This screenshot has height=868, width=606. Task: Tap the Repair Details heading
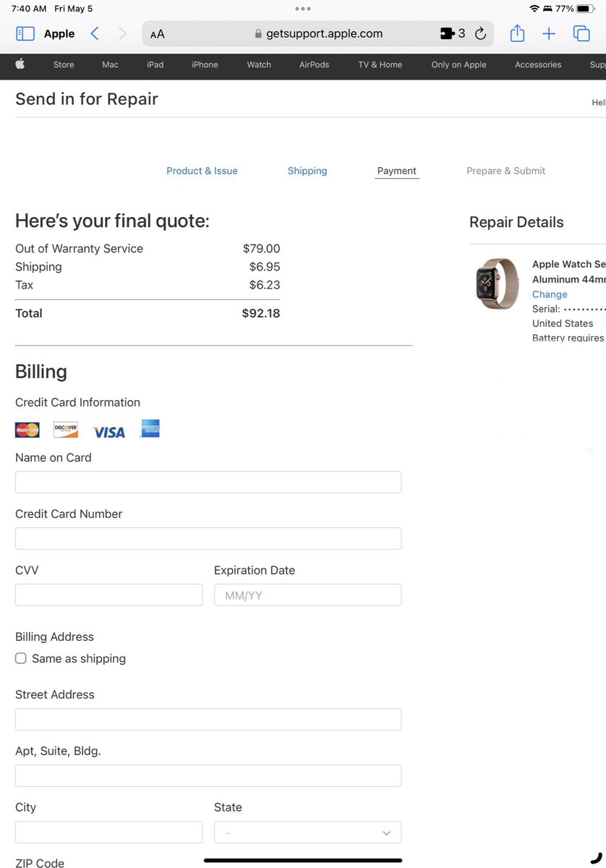516,222
